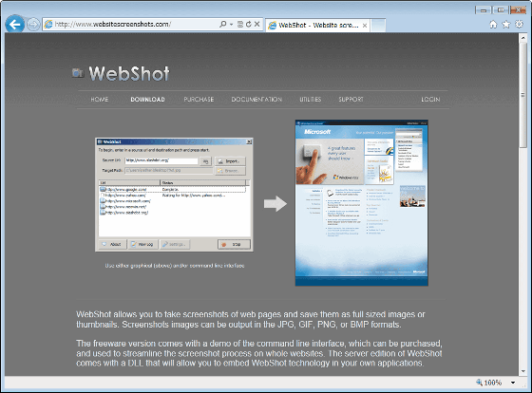Open a new blank tab

tap(378, 25)
